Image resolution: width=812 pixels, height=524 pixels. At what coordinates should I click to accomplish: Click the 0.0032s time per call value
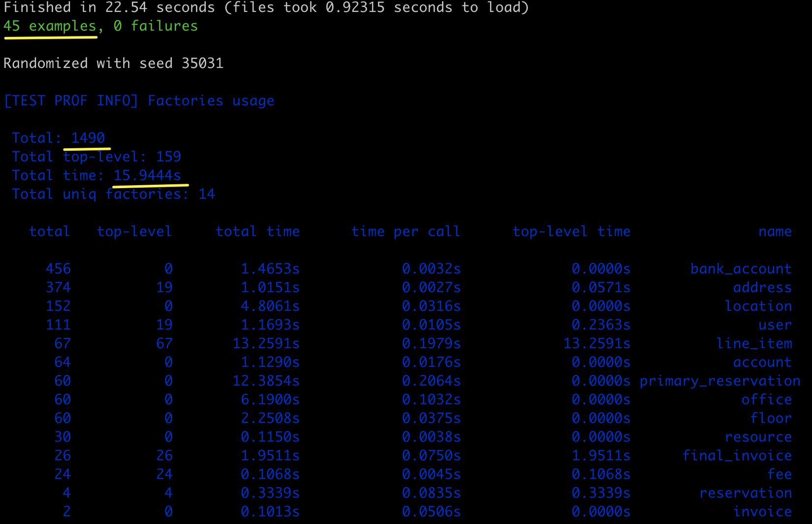point(431,269)
